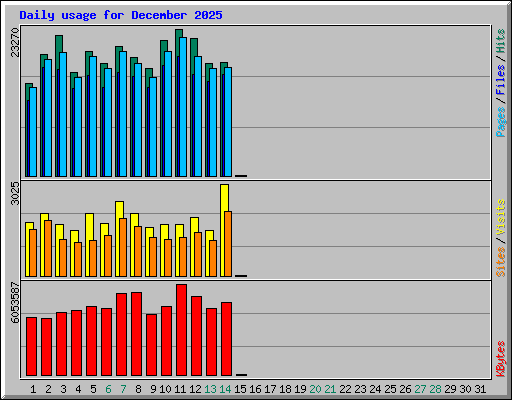Click green weekend day label 13
The image size is (512, 400).
(210, 389)
